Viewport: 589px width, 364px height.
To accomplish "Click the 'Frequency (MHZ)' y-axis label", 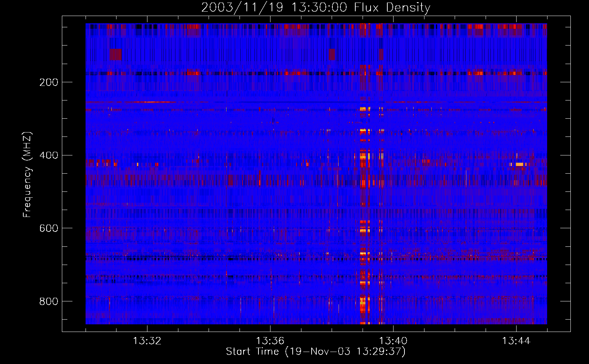I will pyautogui.click(x=27, y=174).
